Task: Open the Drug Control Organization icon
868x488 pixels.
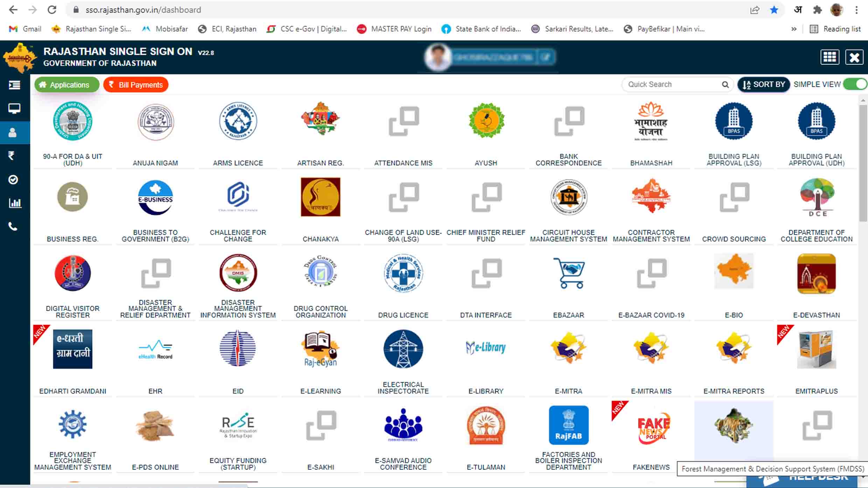Action: coord(321,271)
